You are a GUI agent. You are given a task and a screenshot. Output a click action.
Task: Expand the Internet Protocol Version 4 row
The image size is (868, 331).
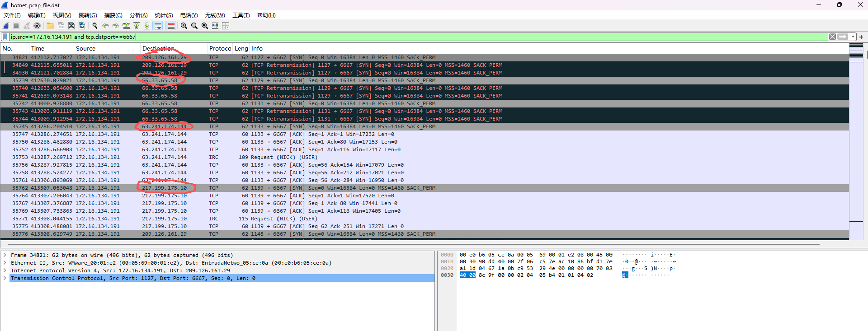pos(5,270)
